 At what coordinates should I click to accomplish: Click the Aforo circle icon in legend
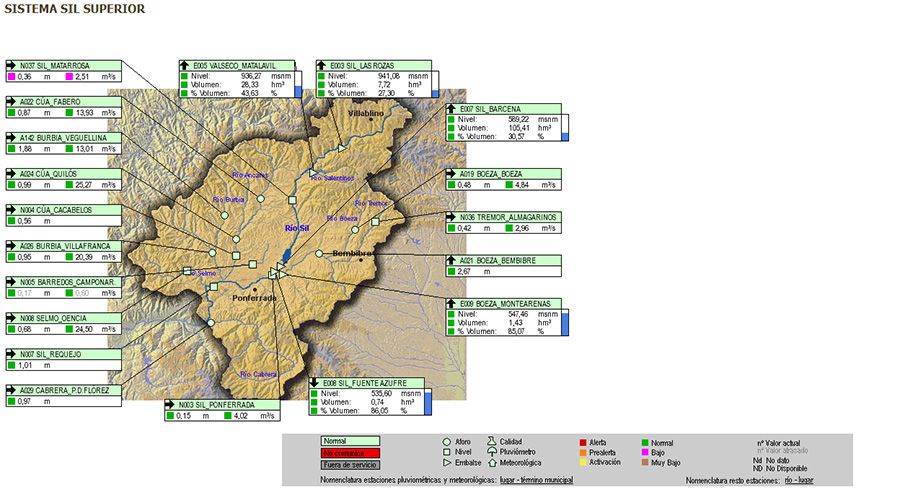coord(447,441)
